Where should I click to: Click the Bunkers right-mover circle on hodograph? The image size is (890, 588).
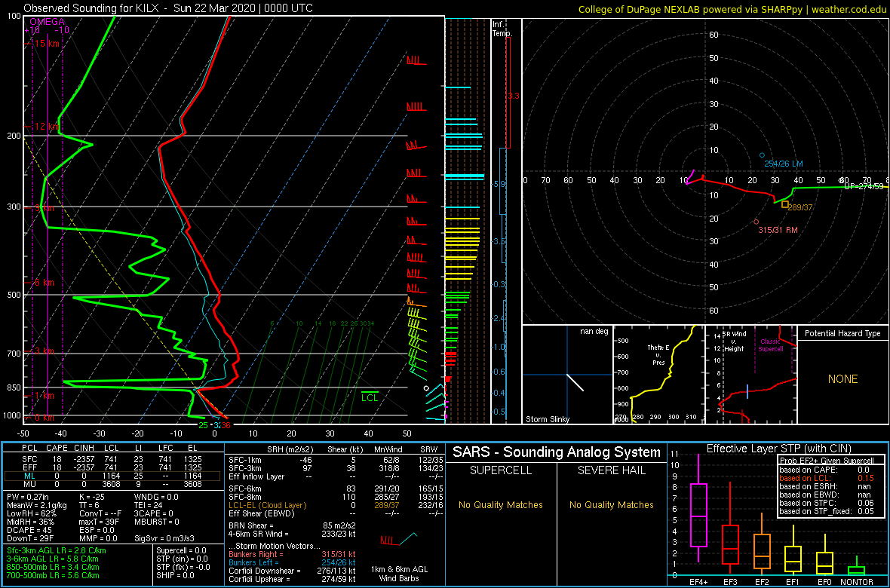tap(756, 222)
